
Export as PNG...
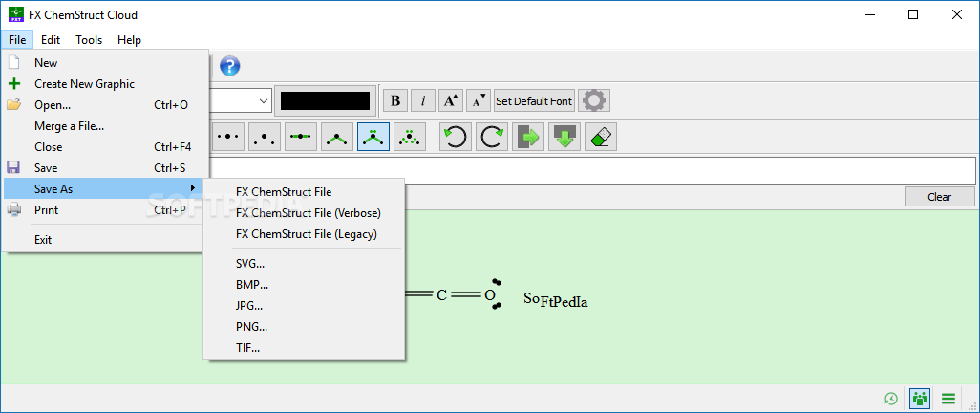click(x=305, y=327)
